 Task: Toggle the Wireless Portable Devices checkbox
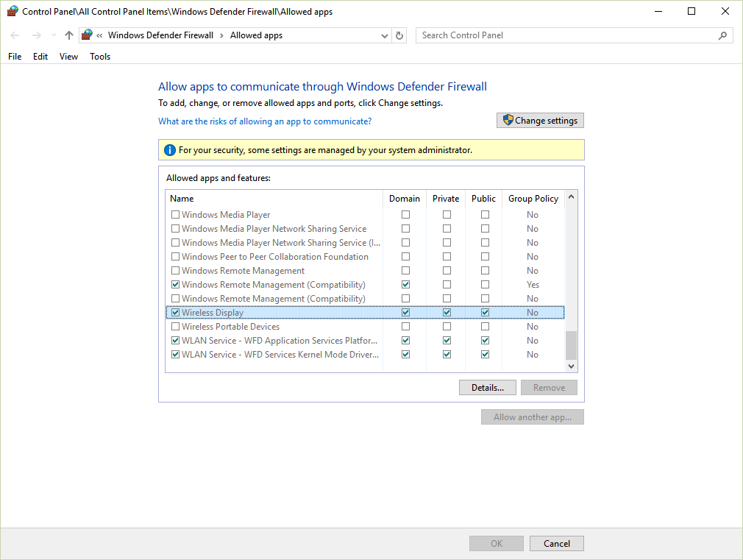point(175,327)
